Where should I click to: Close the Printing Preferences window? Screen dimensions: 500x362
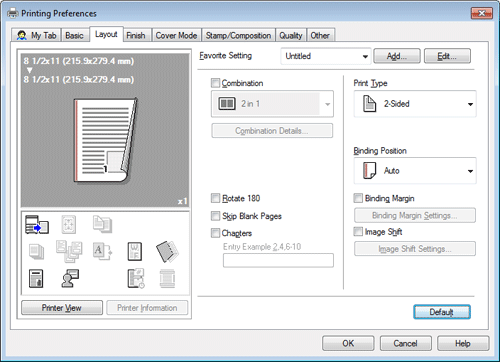click(x=482, y=13)
